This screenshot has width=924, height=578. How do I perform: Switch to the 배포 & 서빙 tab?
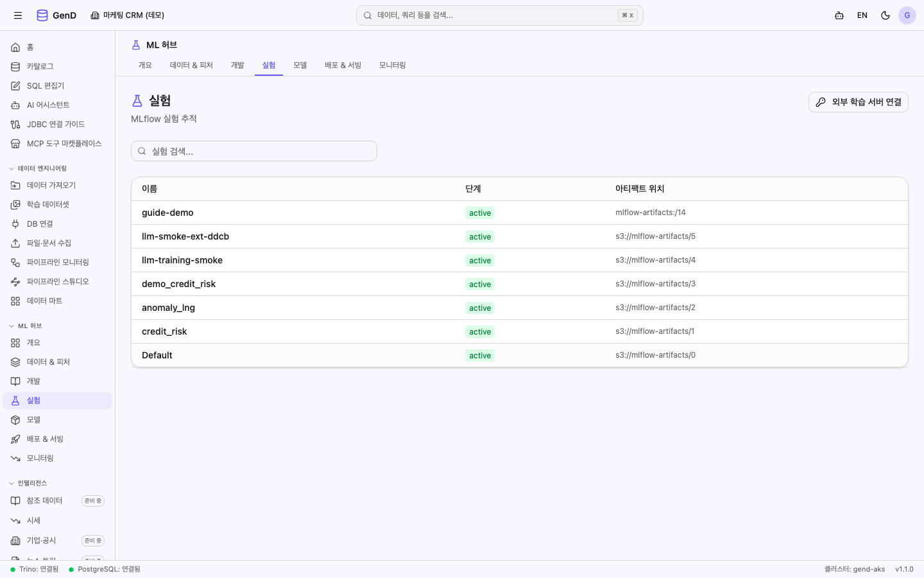pos(343,66)
